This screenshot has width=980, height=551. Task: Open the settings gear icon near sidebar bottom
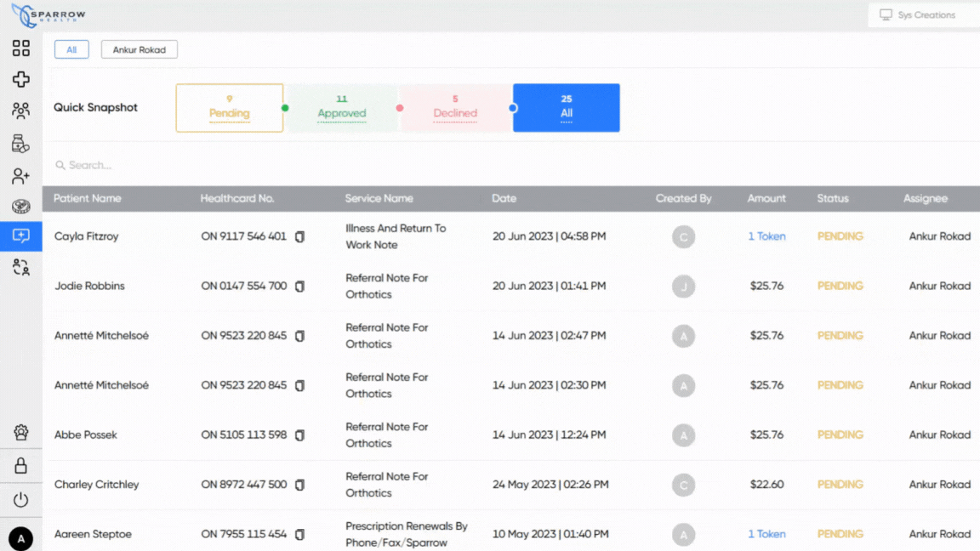click(x=20, y=433)
